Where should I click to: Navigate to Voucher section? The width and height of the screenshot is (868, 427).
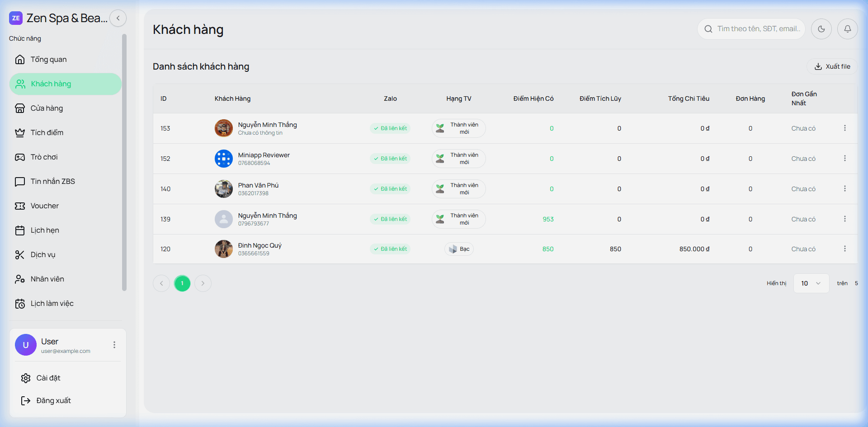[x=44, y=206]
